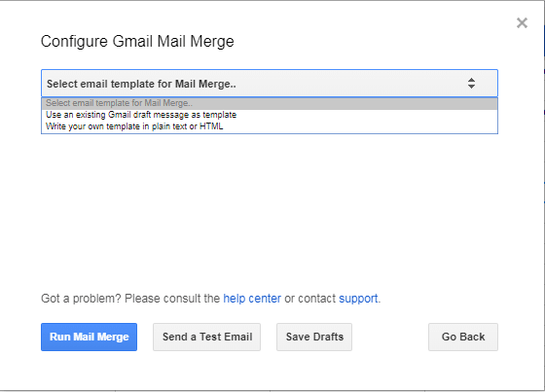545x392 pixels.
Task: Return to previous step with Go Back
Action: click(463, 338)
